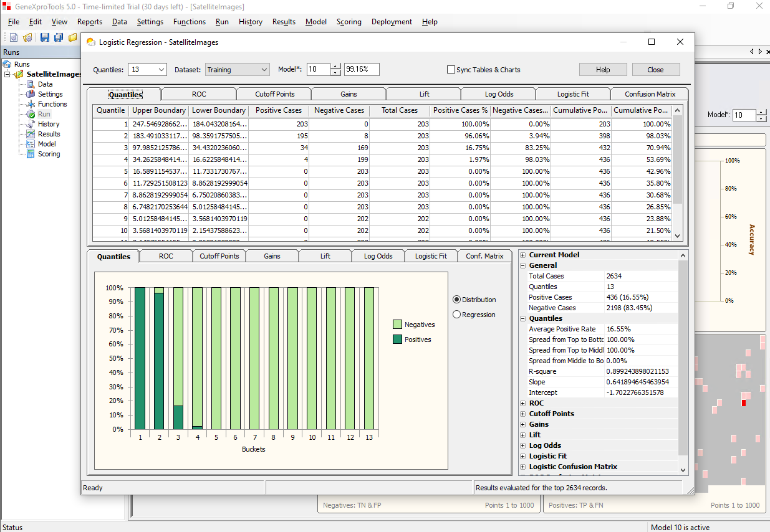Click the Save All icon in the toolbar
Screen dimensions: 770x532
tap(59, 37)
